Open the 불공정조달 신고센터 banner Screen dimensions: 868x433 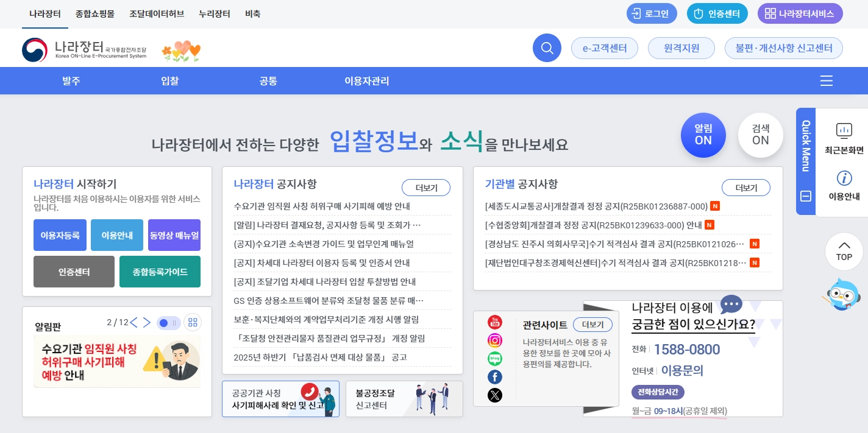(404, 399)
